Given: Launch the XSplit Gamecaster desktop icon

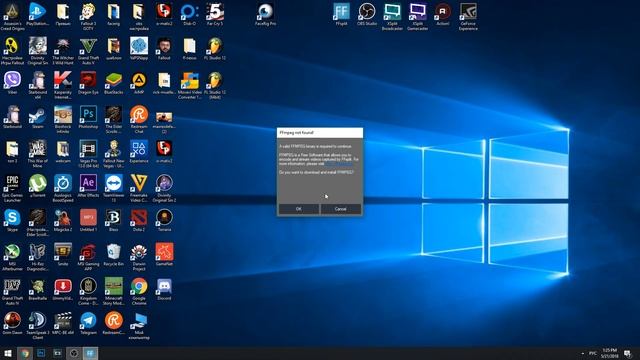Looking at the screenshot, I should coord(418,17).
